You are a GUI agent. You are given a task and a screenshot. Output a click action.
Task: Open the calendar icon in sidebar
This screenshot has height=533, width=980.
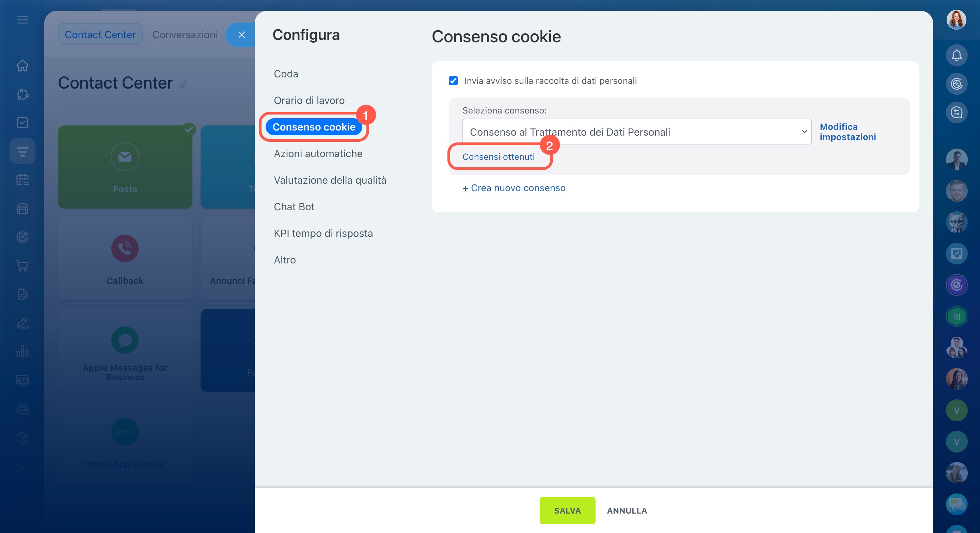click(22, 180)
